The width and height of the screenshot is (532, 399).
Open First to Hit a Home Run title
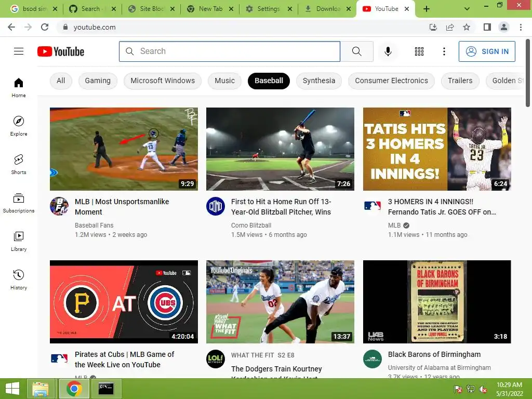click(x=281, y=207)
